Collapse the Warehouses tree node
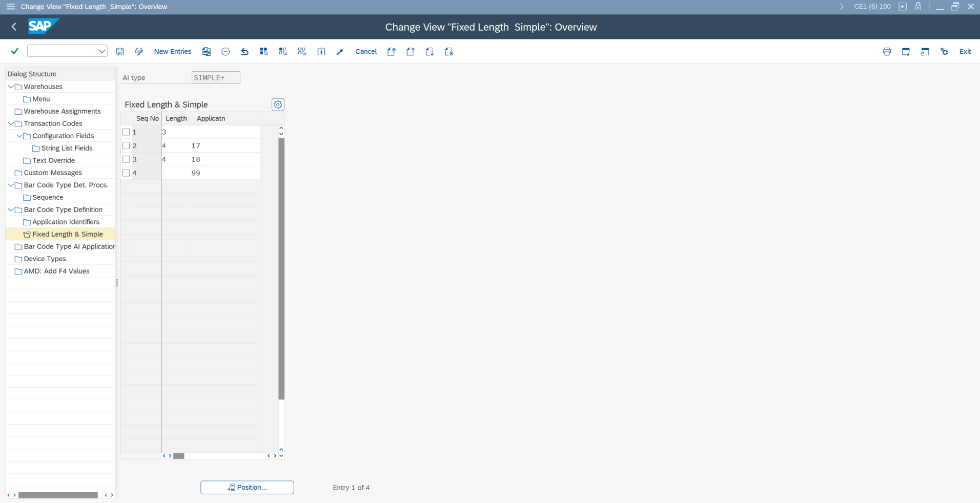The height and width of the screenshot is (503, 980). [11, 87]
